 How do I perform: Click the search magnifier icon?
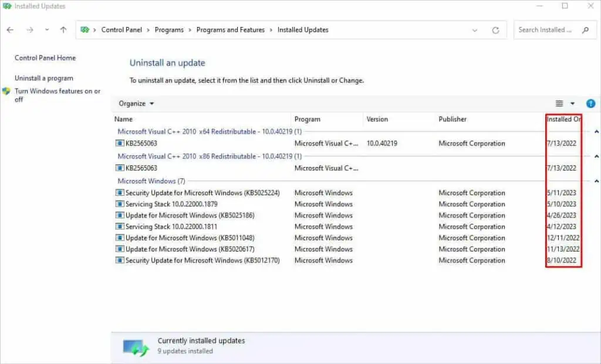pyautogui.click(x=586, y=29)
